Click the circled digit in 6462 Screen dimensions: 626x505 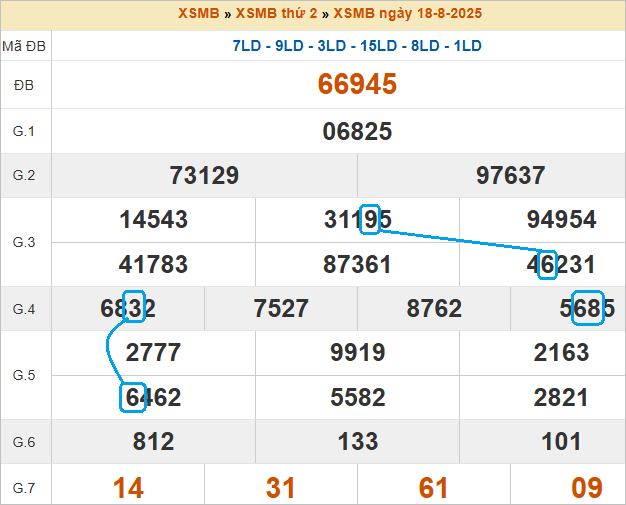[x=134, y=397]
